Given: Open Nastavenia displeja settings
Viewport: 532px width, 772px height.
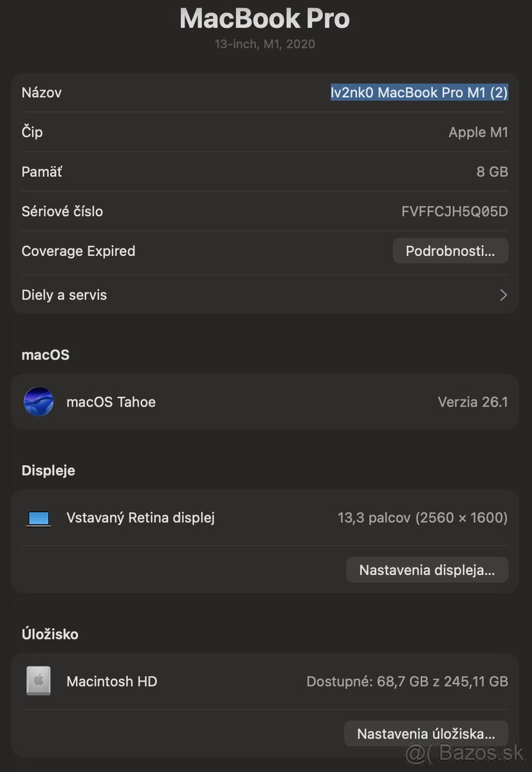Looking at the screenshot, I should (427, 570).
